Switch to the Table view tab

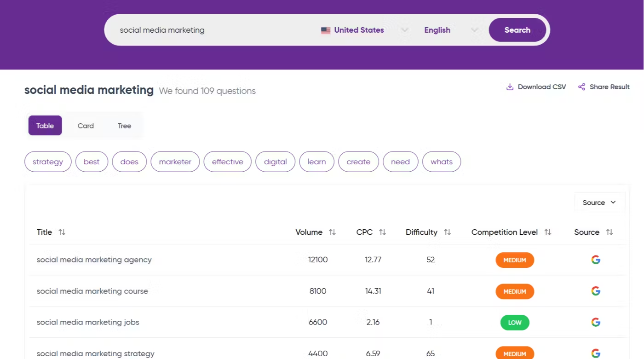pyautogui.click(x=45, y=126)
